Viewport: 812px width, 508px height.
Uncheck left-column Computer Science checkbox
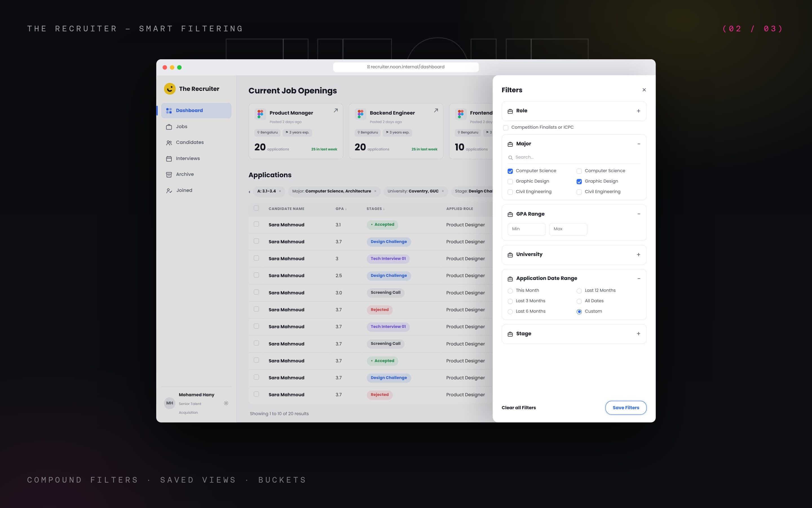tap(510, 171)
